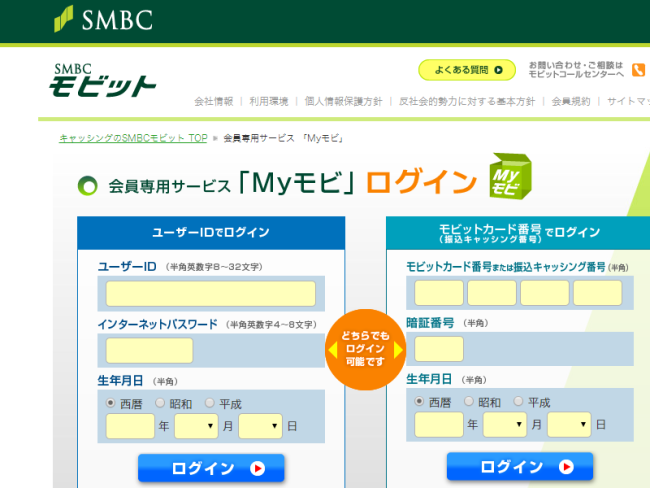This screenshot has height=488, width=650.
Task: Click the orange phone icon
Action: tap(638, 70)
